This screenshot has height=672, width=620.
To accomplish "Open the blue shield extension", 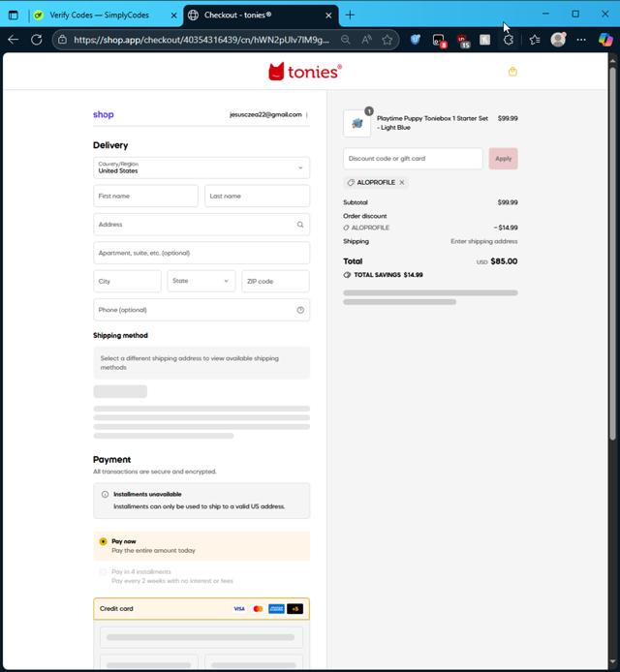I will point(415,40).
